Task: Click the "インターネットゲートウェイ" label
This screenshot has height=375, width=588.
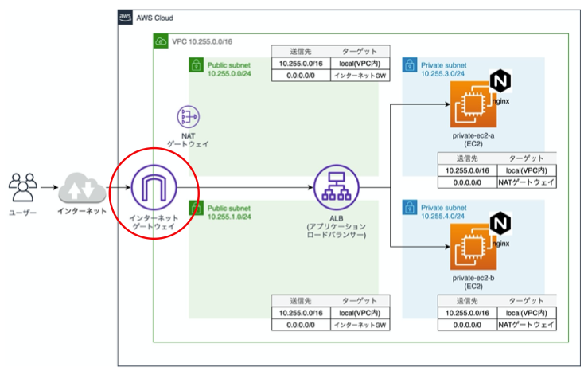Action: 154,222
